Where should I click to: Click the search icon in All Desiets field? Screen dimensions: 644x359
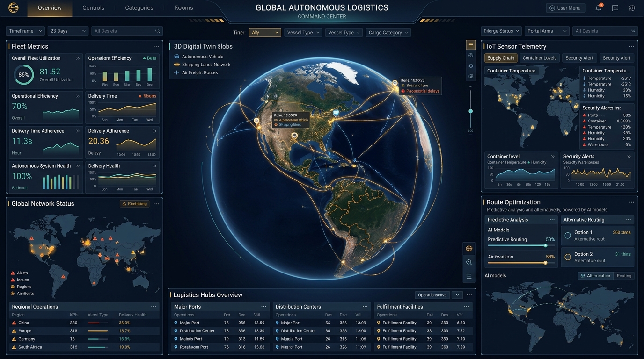pos(158,31)
